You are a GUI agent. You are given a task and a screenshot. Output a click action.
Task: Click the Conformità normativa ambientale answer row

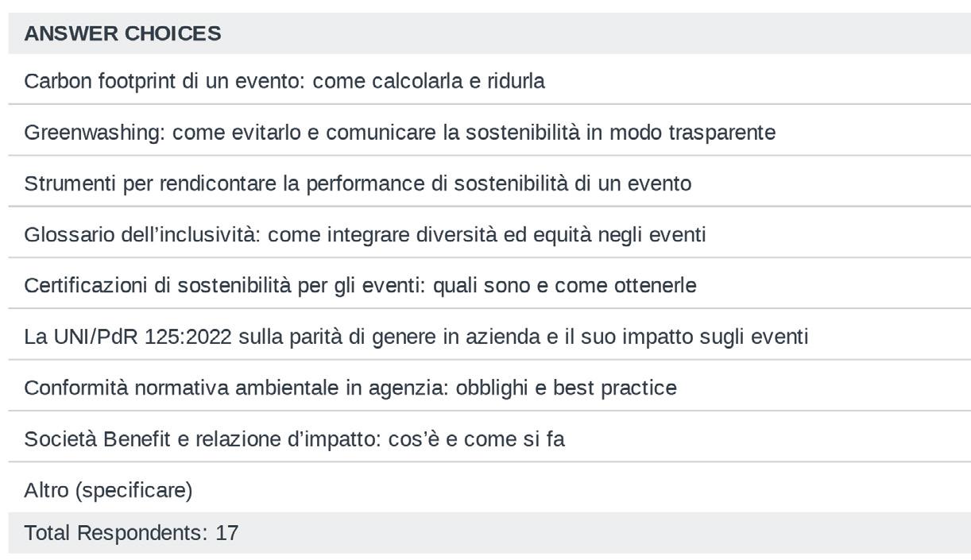point(350,388)
